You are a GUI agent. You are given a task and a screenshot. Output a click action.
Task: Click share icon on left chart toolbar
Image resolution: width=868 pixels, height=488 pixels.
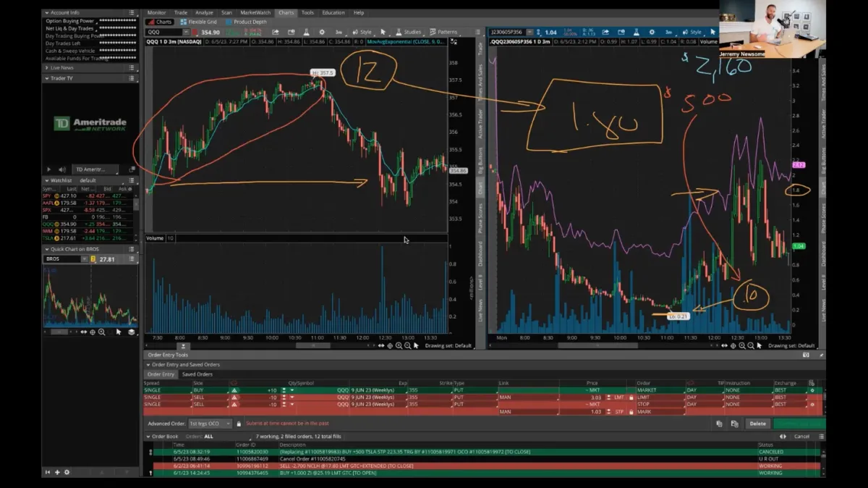(x=276, y=32)
